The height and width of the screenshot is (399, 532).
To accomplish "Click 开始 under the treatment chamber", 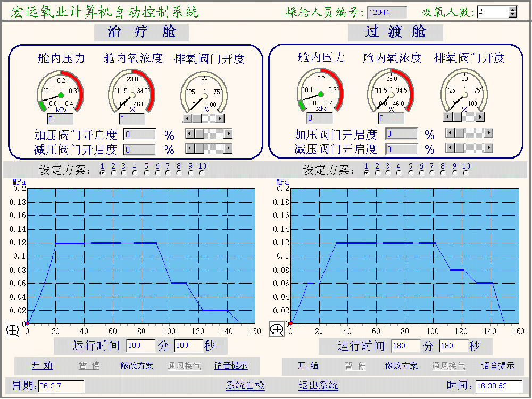I will click(41, 366).
